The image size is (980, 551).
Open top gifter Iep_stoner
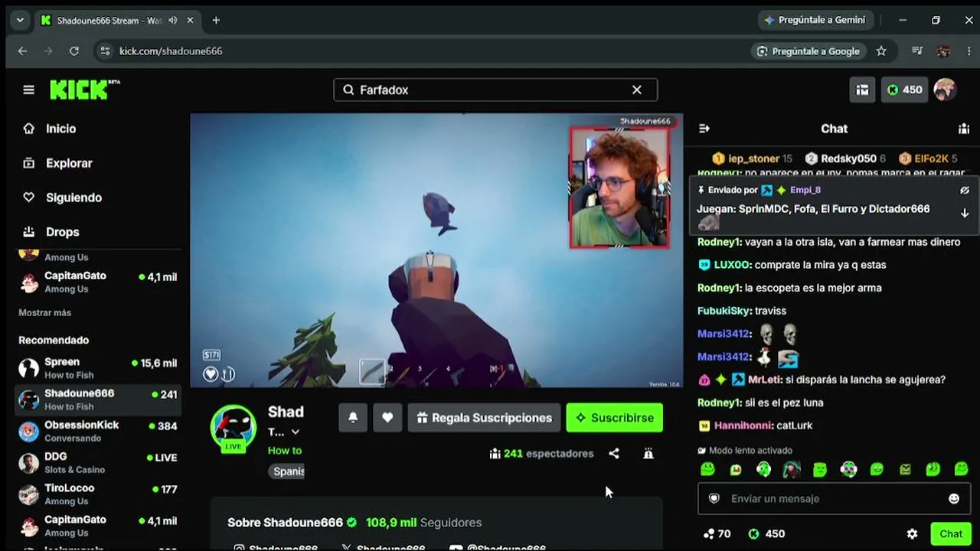pos(752,158)
